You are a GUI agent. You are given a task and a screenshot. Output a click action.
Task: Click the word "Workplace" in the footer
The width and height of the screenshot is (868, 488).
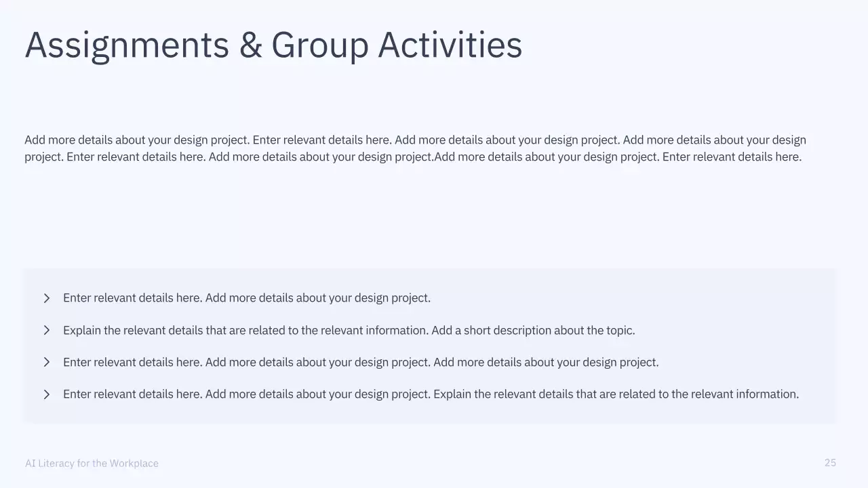click(x=134, y=464)
